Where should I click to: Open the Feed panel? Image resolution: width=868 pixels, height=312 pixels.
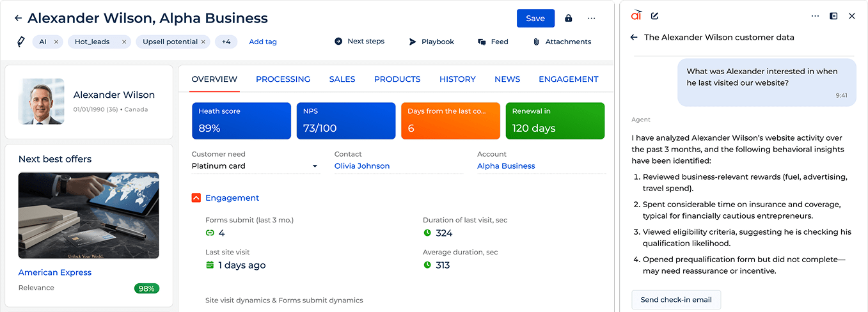point(493,42)
